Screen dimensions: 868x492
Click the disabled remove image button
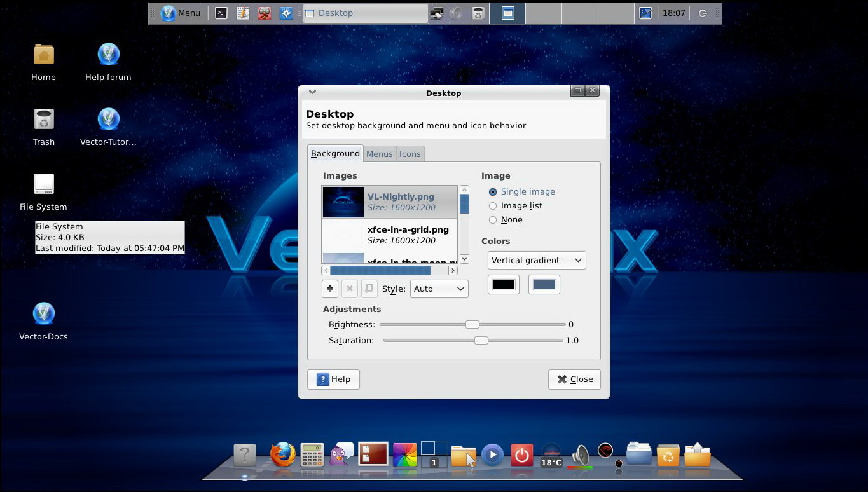point(349,289)
